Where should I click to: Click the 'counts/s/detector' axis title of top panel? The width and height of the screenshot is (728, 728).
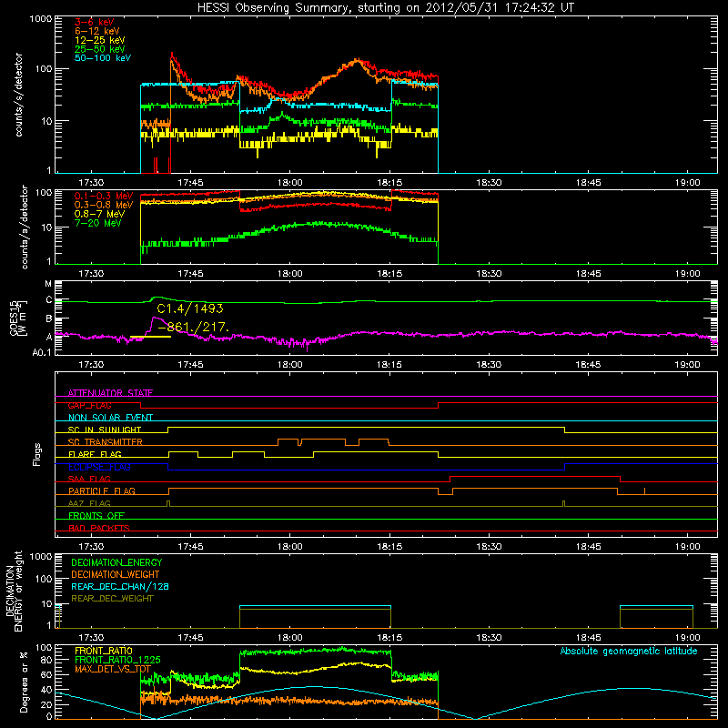coord(18,95)
